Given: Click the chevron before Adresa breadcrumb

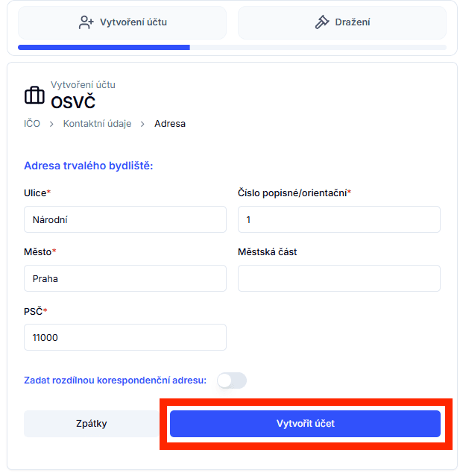Looking at the screenshot, I should [x=142, y=124].
